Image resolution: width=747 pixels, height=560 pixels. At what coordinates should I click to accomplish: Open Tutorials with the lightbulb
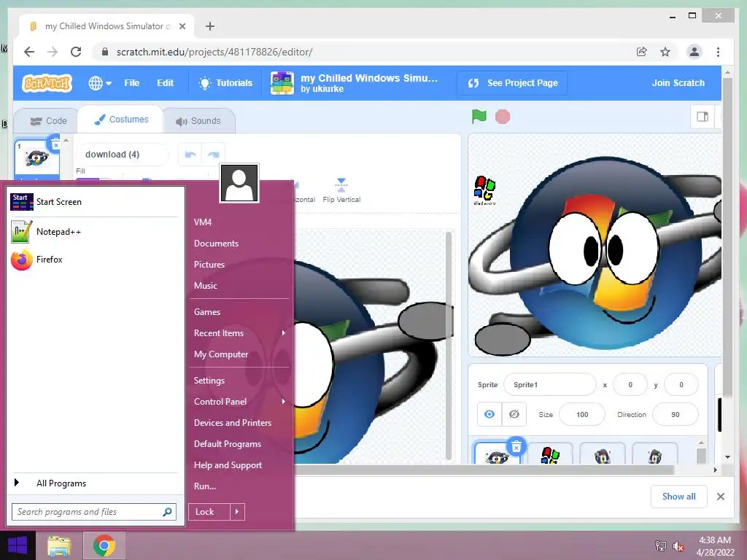[x=225, y=83]
